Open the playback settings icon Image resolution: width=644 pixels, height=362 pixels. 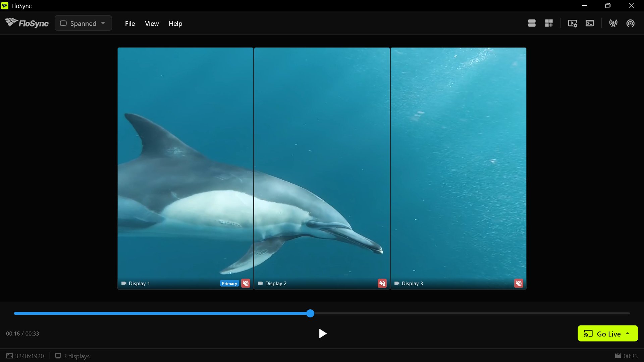tap(573, 23)
